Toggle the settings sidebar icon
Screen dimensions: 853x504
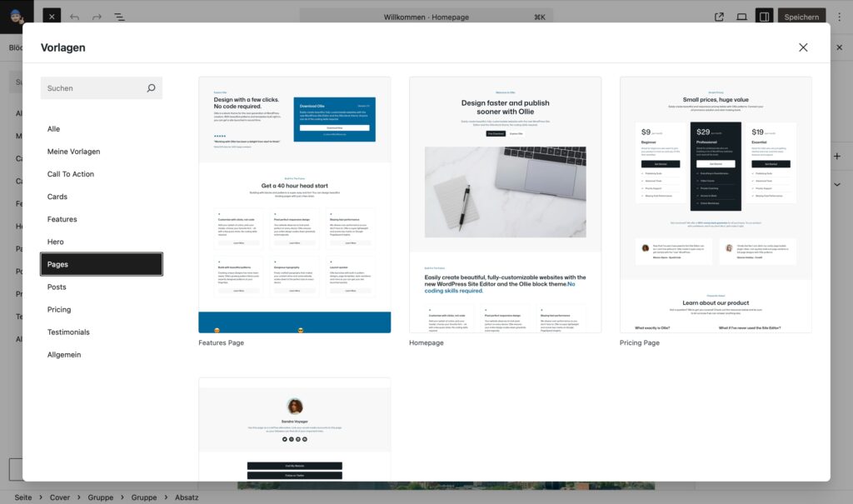764,17
